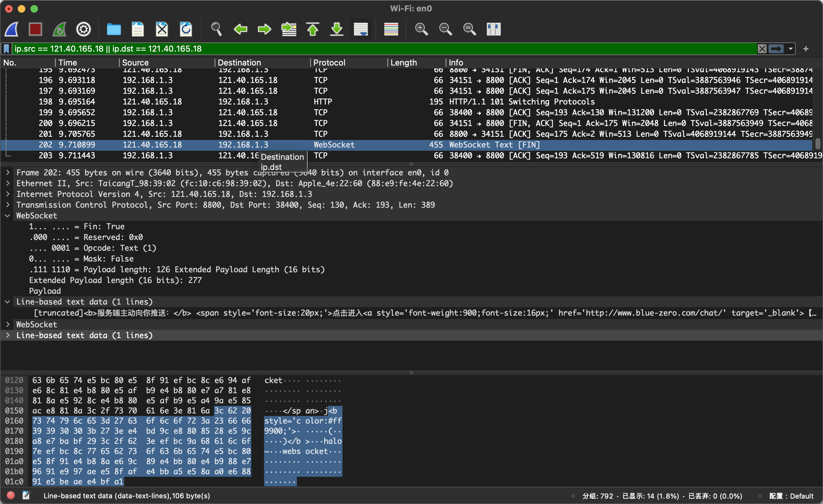This screenshot has height=504, width=823.
Task: Clear the current display filter
Action: click(762, 49)
